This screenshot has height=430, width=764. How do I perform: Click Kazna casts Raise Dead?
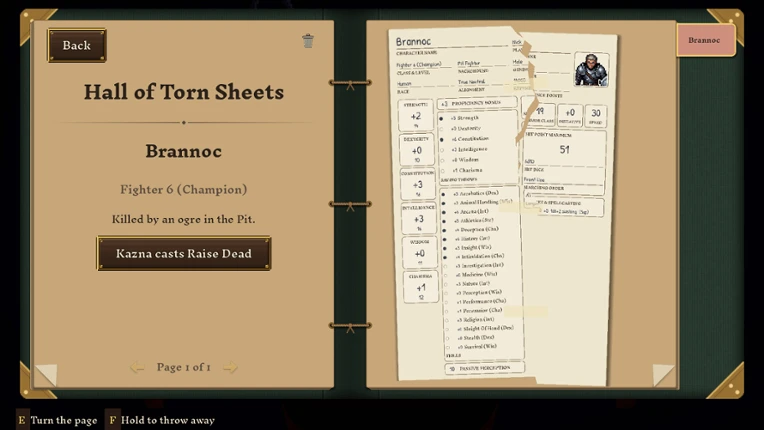[184, 253]
